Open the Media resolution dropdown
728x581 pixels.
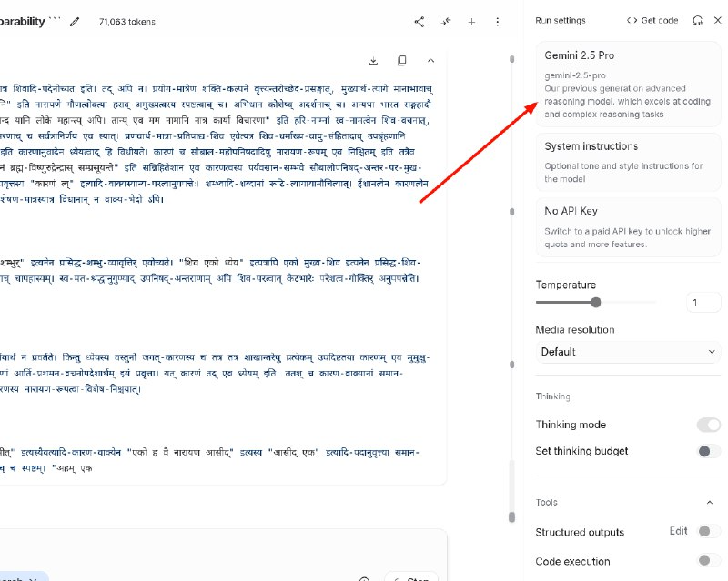tap(628, 352)
